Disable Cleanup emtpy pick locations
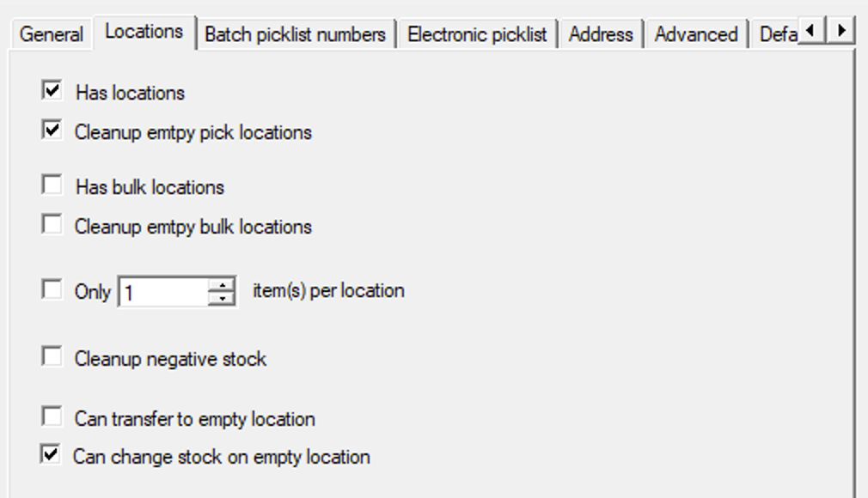Screen dimensions: 868x498 point(52,131)
